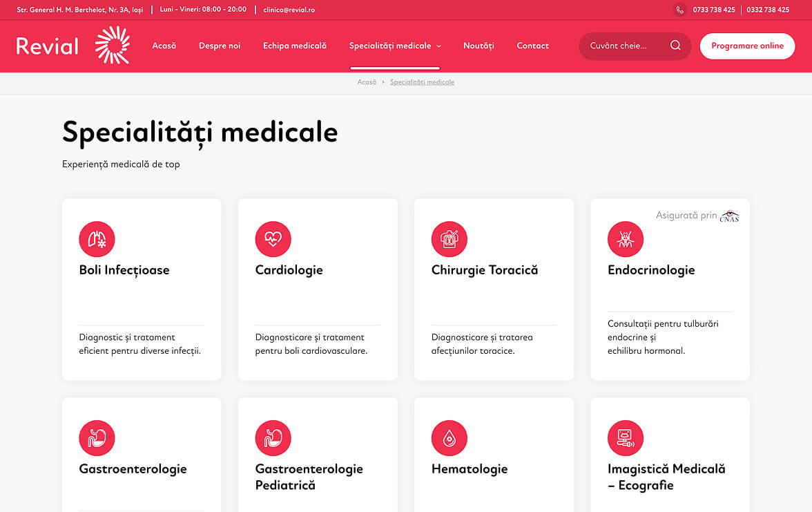The width and height of the screenshot is (812, 512).
Task: Expand the Specialități medicale dropdown menu
Action: [395, 46]
